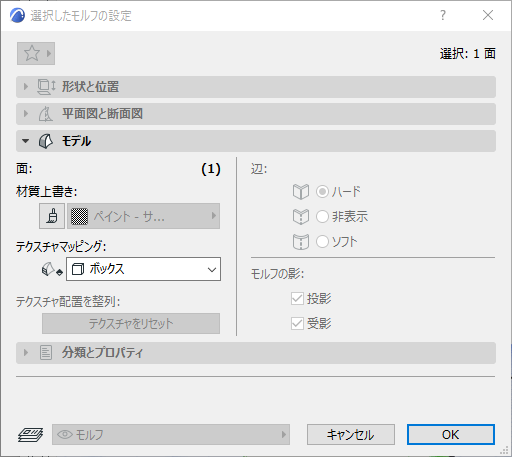Close the 選択したモルフの設定 dialog

click(x=488, y=15)
